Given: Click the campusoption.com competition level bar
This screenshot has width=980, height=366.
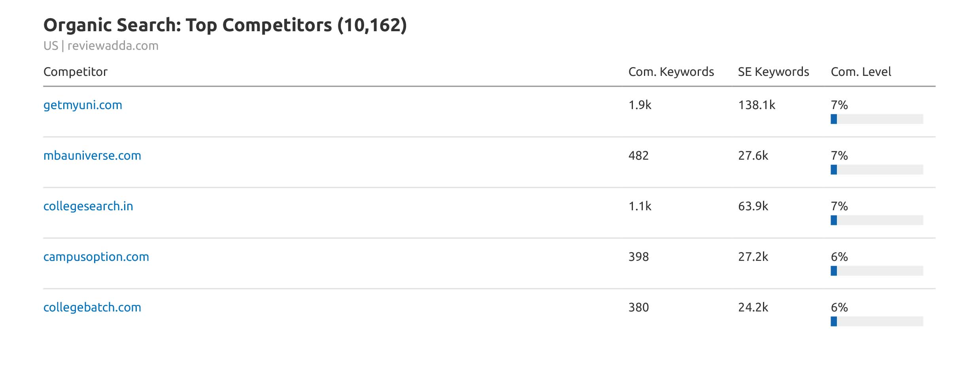Looking at the screenshot, I should click(876, 271).
